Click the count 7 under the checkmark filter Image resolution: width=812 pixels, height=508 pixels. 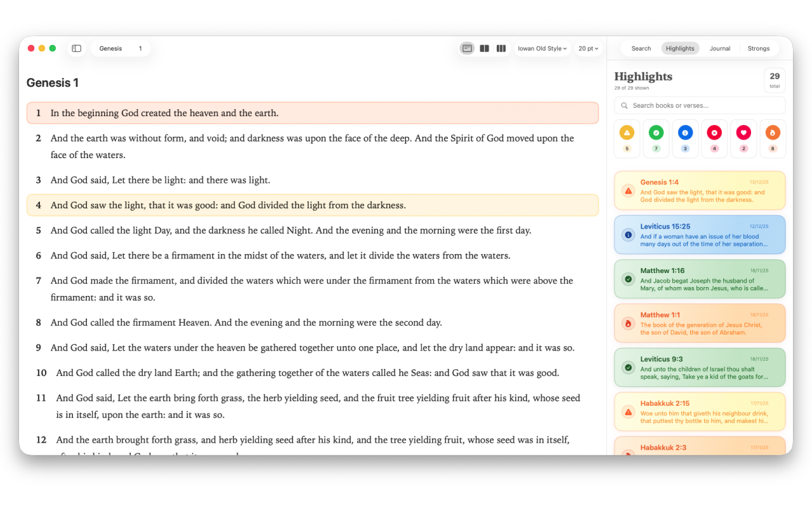[656, 149]
